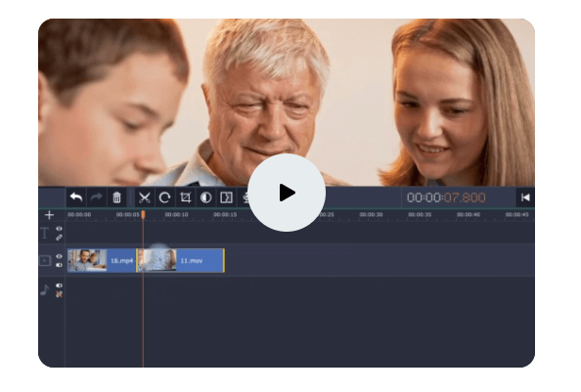This screenshot has width=581, height=392.
Task: Toggle title track visibility eye
Action: (59, 229)
